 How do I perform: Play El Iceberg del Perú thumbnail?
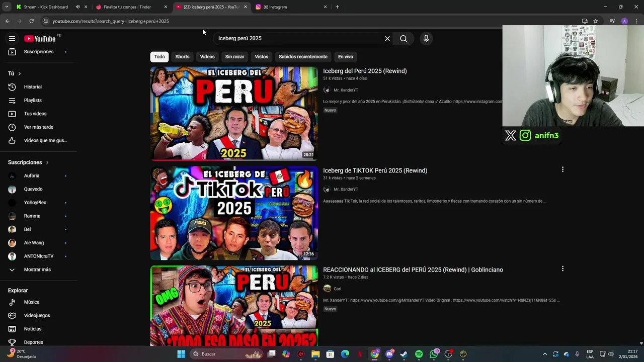point(234,114)
